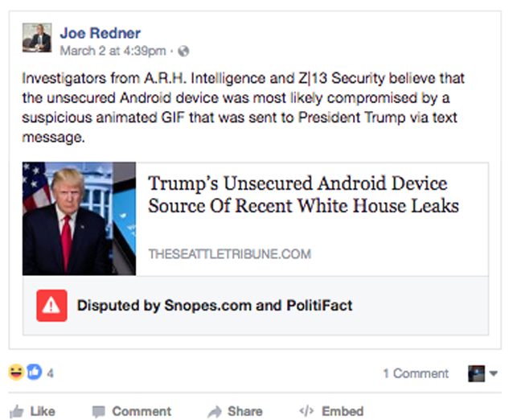The image size is (513, 420).
Task: Click the Embed code brackets icon
Action: tap(306, 410)
